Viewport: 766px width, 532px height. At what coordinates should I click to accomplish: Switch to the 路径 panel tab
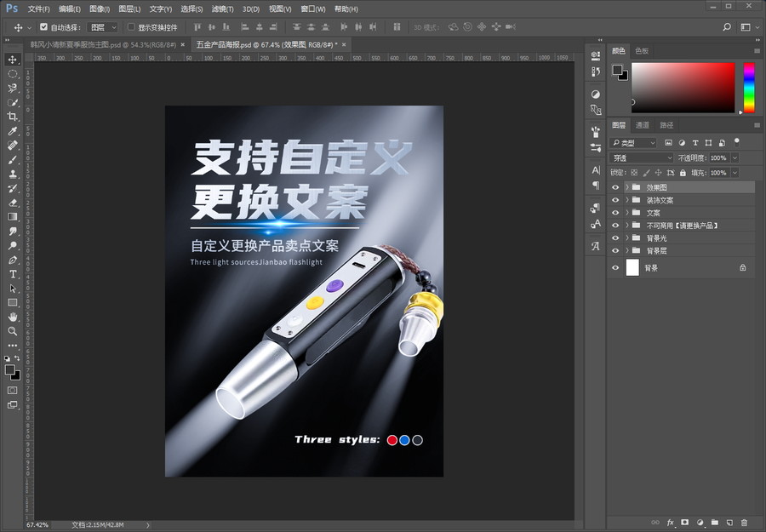(x=666, y=125)
